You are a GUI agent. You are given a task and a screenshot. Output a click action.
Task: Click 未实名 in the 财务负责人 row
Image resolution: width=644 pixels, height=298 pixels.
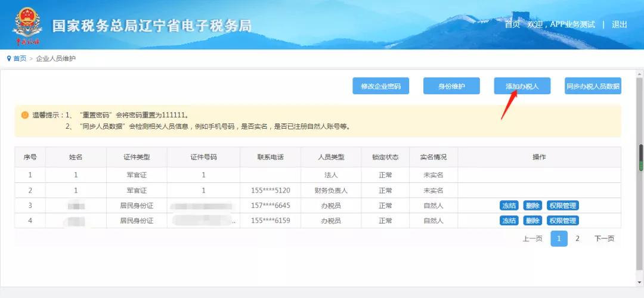click(x=434, y=191)
